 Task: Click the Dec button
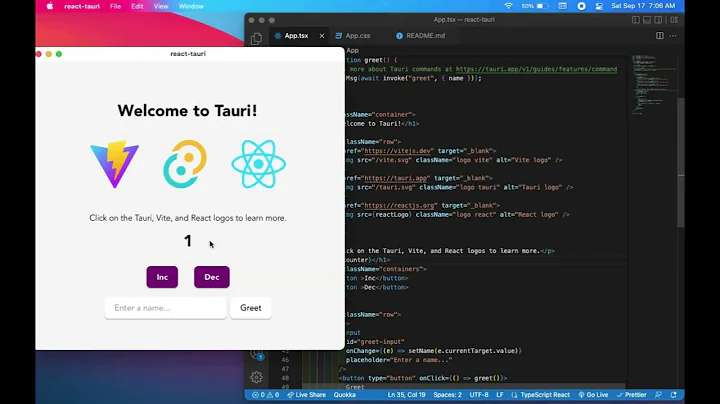tap(212, 277)
